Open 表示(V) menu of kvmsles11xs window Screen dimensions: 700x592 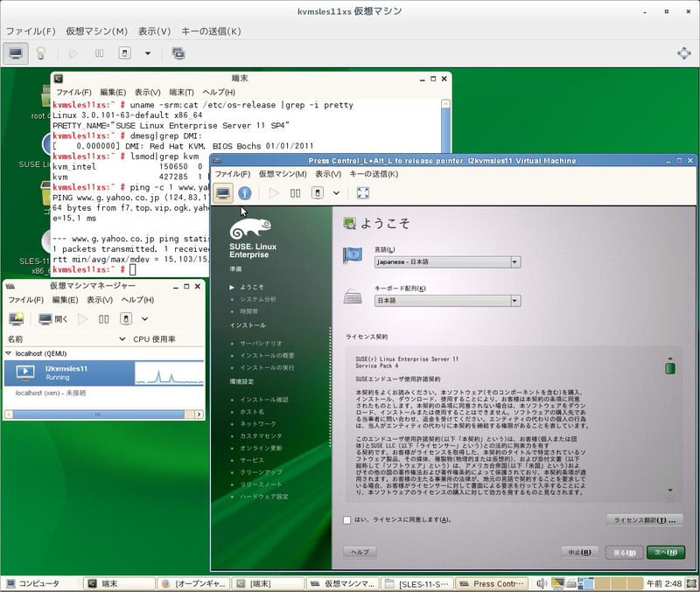[x=154, y=31]
